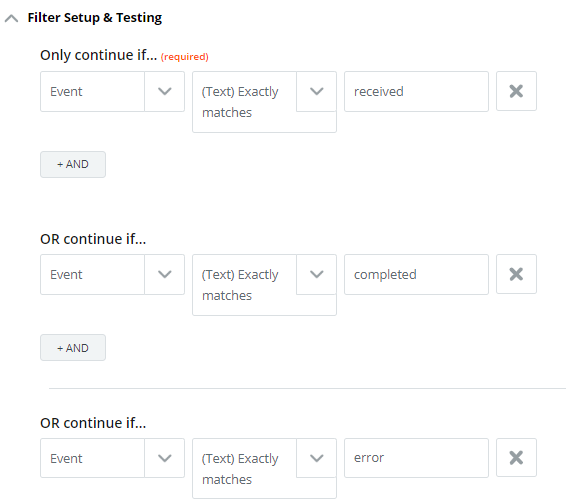Click the value field containing "received"

click(416, 91)
